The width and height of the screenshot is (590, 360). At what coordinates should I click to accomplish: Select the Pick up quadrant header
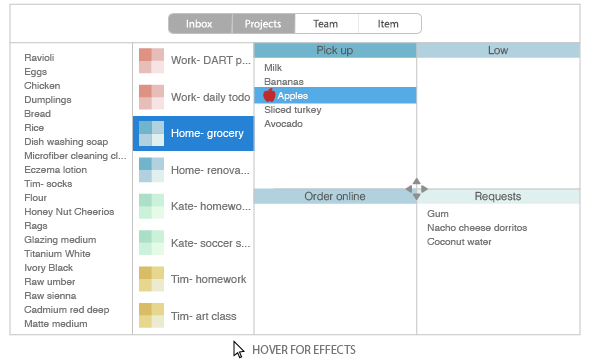[x=335, y=50]
